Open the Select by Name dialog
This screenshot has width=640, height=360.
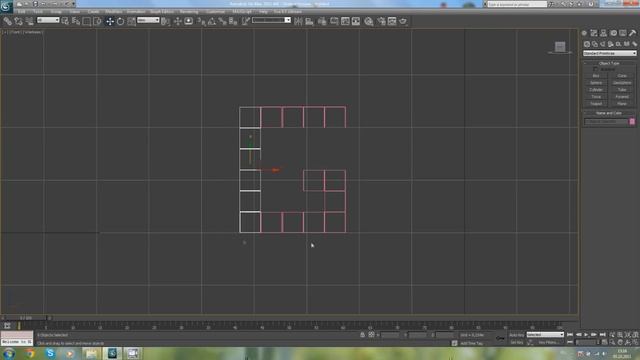pyautogui.click(x=76, y=21)
